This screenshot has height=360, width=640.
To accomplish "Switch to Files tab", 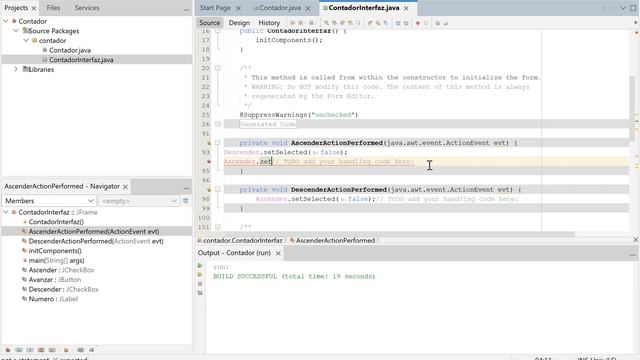I will point(53,8).
